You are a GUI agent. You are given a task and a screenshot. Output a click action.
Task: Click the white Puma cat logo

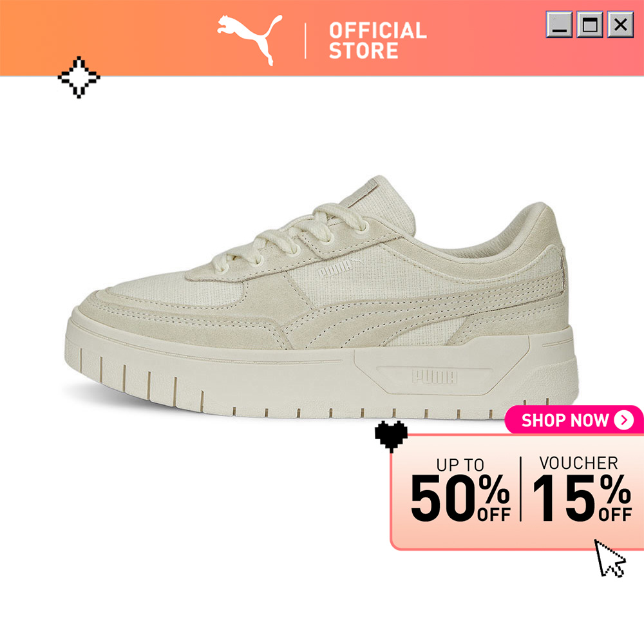[250, 40]
